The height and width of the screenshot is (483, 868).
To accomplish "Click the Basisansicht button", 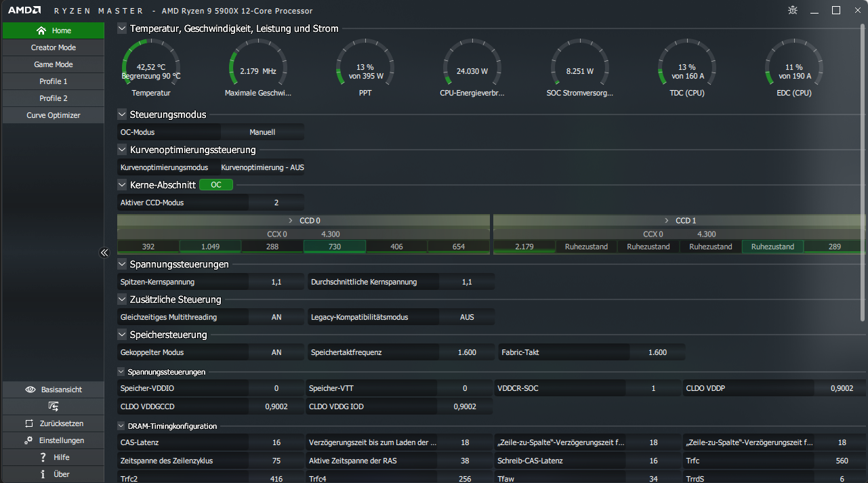I will pos(54,390).
